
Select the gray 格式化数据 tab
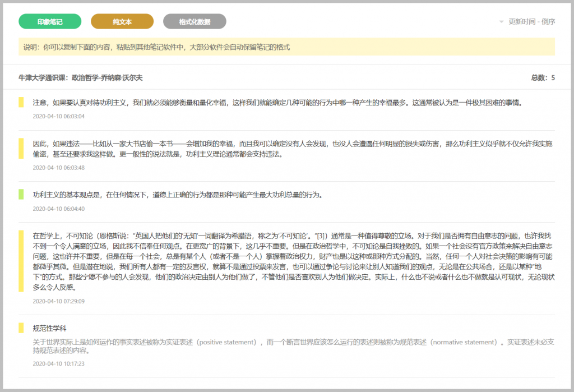coord(195,22)
